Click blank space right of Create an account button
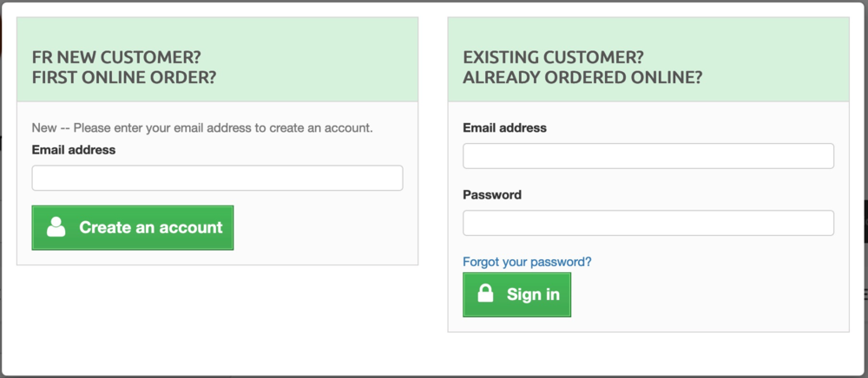868x378 pixels. click(x=321, y=228)
